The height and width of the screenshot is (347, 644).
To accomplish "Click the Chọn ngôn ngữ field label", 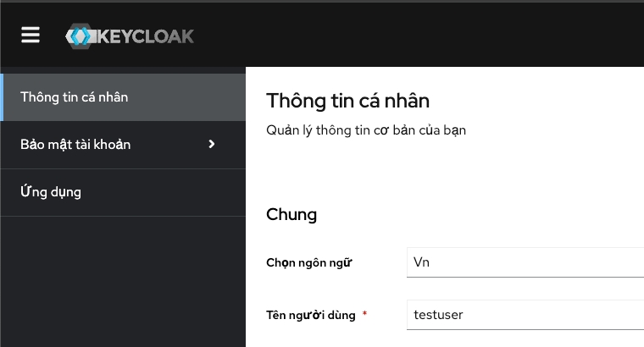I will (x=308, y=262).
